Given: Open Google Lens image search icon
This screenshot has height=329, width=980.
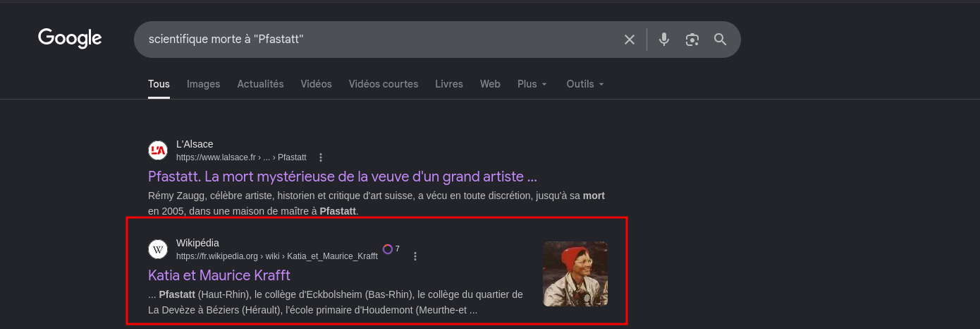Looking at the screenshot, I should pyautogui.click(x=692, y=40).
